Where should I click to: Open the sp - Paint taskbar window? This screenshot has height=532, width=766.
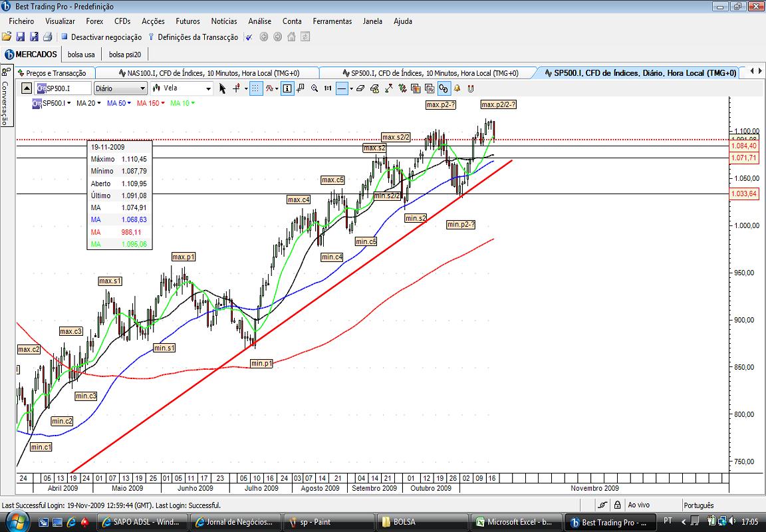click(328, 522)
